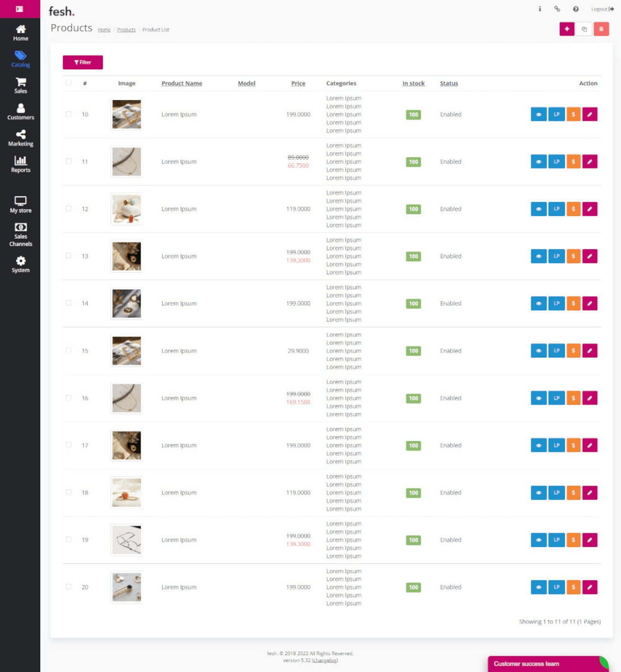The width and height of the screenshot is (621, 672).
Task: Click the orange dollar button for product 14
Action: point(573,304)
